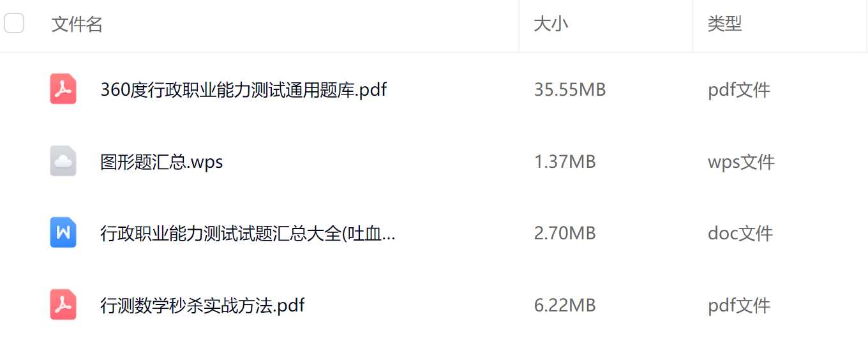The height and width of the screenshot is (344, 868).
Task: Click the wps文件 type cell
Action: click(x=741, y=162)
